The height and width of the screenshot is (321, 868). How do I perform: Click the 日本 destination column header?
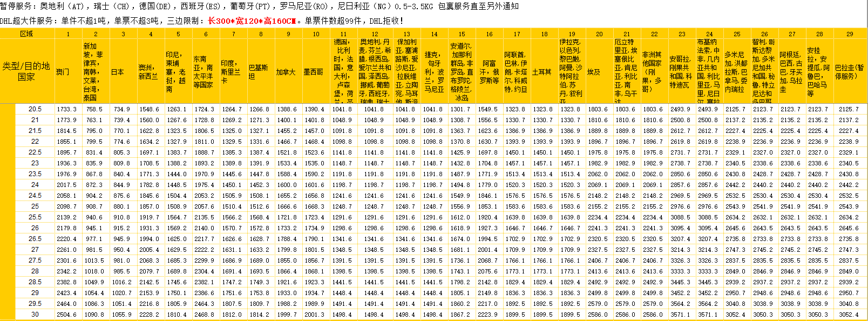pos(118,72)
